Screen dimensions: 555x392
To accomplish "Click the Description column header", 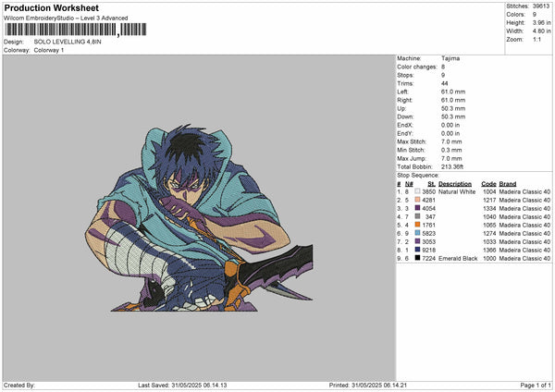I will (x=455, y=184).
